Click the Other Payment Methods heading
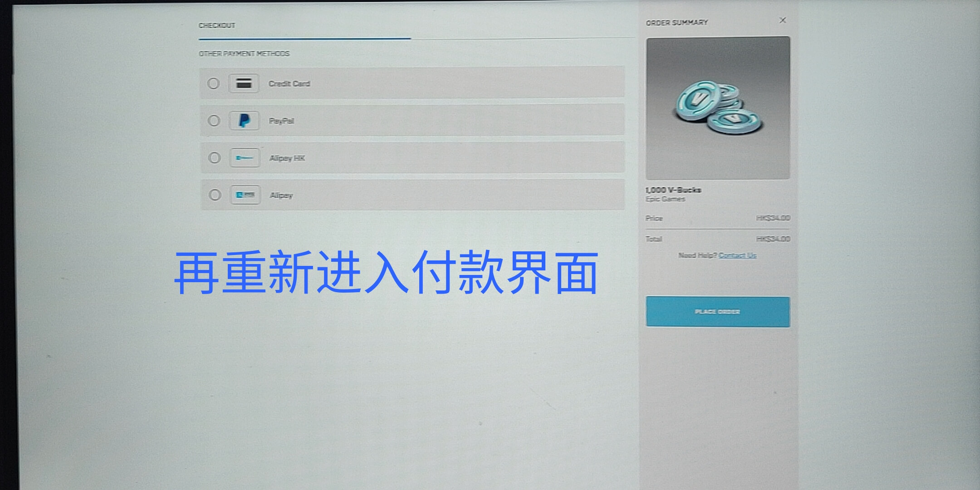980x490 pixels. tap(244, 54)
